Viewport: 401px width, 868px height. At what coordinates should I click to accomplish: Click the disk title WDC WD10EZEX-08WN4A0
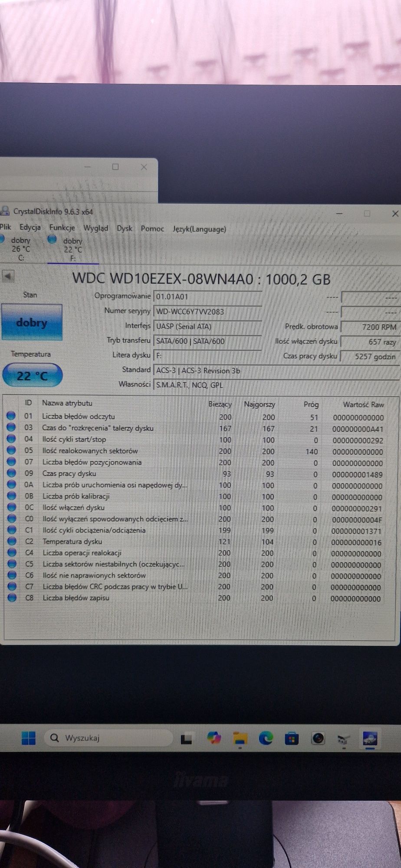click(163, 278)
